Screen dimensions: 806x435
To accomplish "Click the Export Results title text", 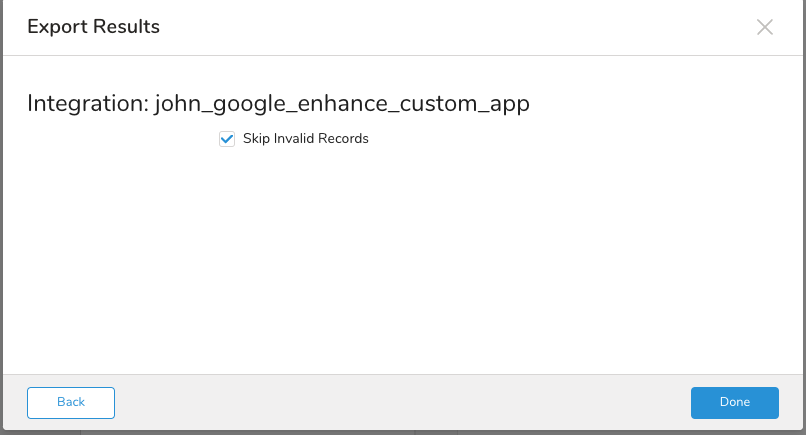I will [x=93, y=27].
